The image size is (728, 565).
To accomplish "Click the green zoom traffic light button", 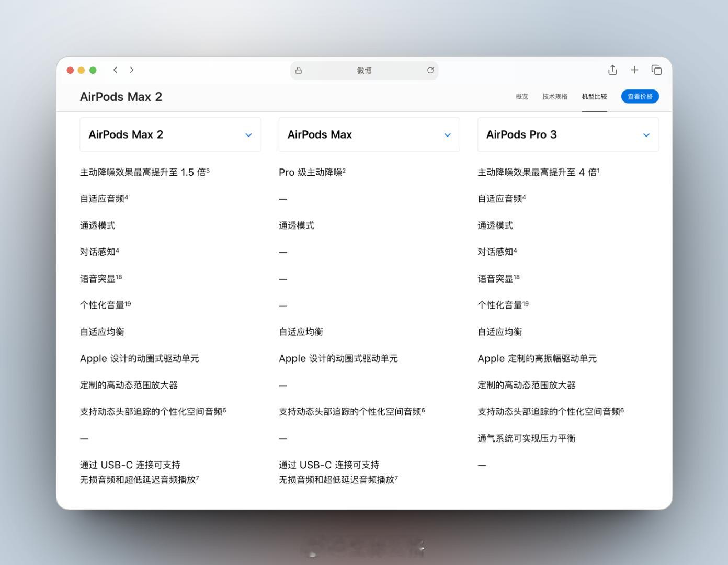I will click(x=93, y=70).
